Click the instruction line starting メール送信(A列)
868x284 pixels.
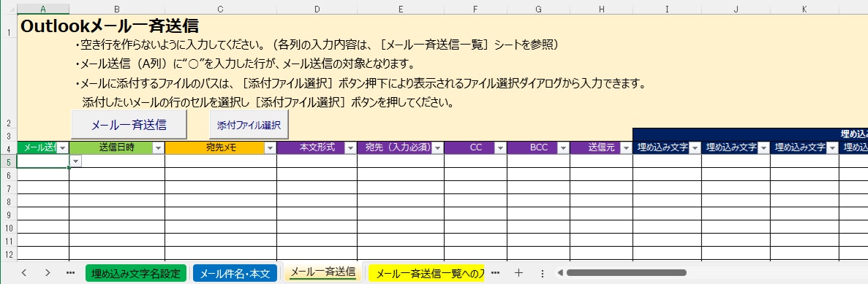[245, 64]
